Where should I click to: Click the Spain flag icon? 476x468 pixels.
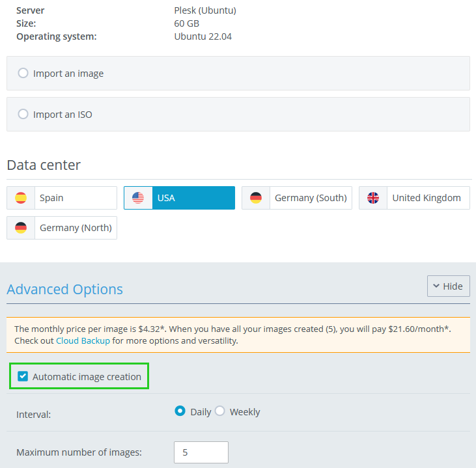[x=21, y=198]
